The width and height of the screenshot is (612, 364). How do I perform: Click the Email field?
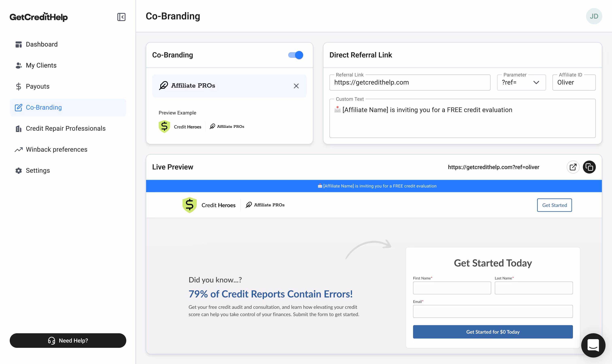point(493,311)
